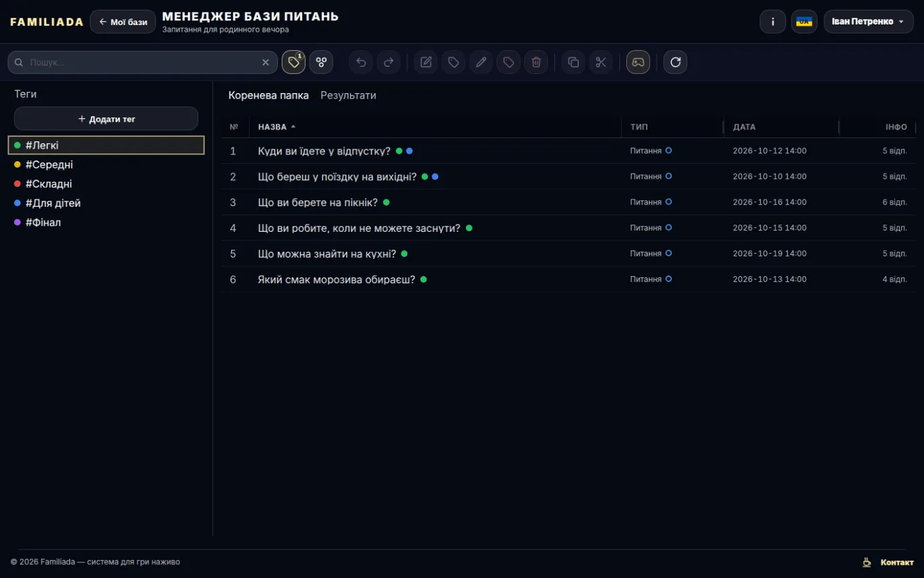Click the Додати тег button

106,119
